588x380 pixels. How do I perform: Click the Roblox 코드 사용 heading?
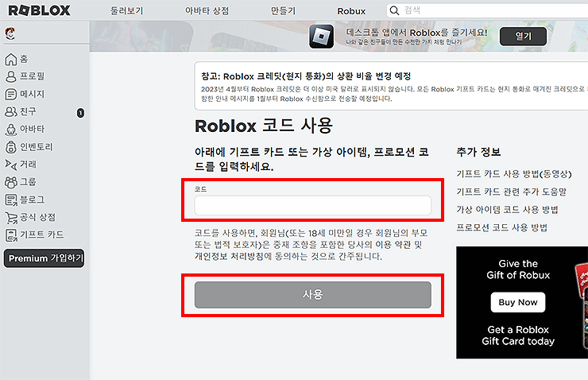[x=264, y=126]
